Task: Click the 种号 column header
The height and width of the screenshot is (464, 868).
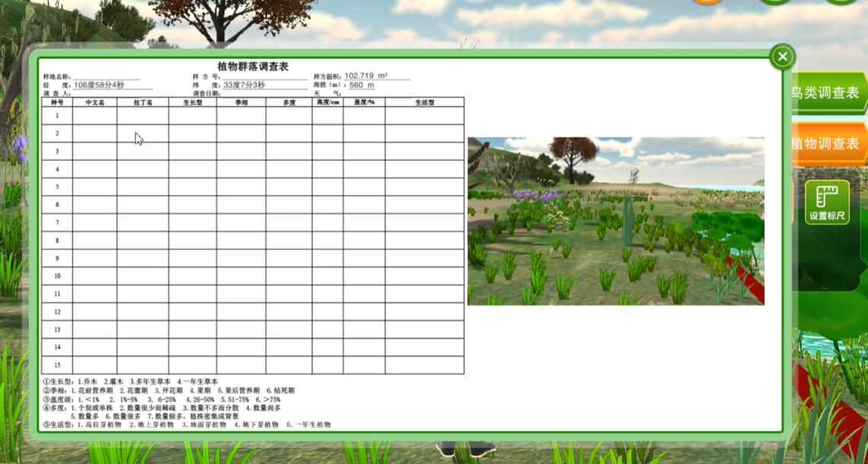Action: pyautogui.click(x=57, y=102)
